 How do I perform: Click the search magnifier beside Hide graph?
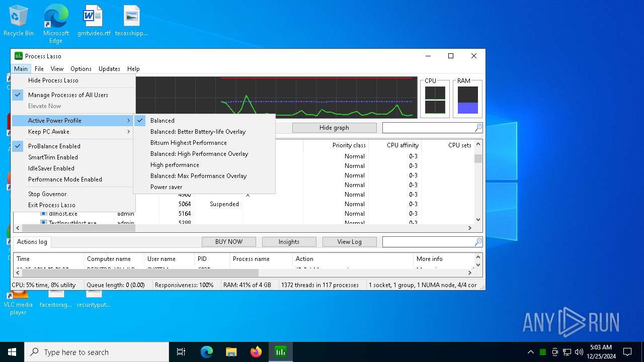pyautogui.click(x=478, y=128)
